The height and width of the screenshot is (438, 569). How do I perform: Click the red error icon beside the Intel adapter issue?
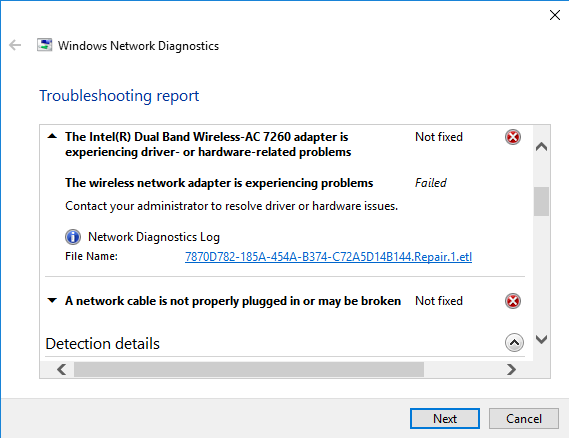tap(513, 137)
